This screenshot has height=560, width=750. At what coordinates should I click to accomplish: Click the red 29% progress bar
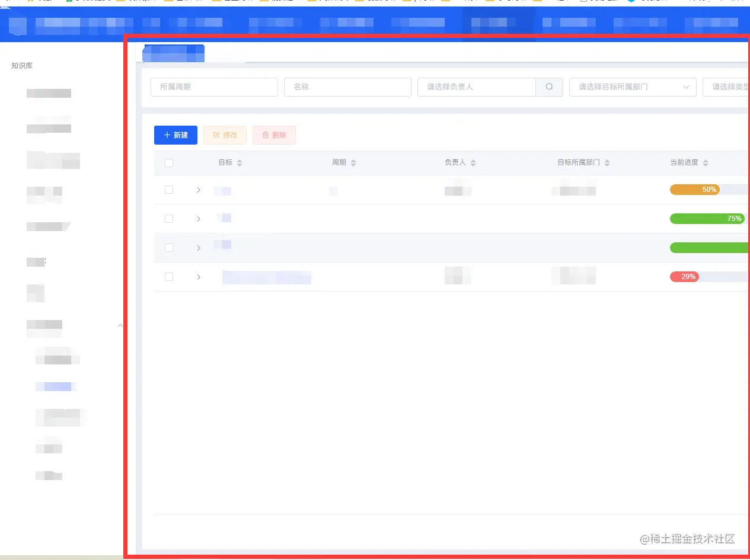[x=684, y=277]
